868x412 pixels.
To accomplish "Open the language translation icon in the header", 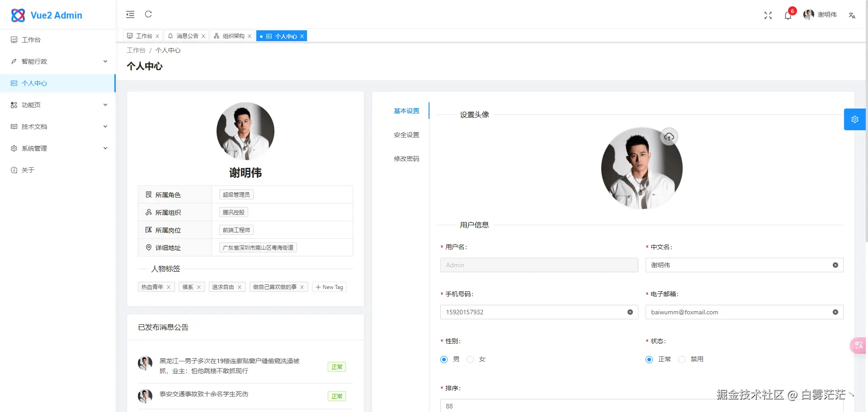I will [x=852, y=15].
